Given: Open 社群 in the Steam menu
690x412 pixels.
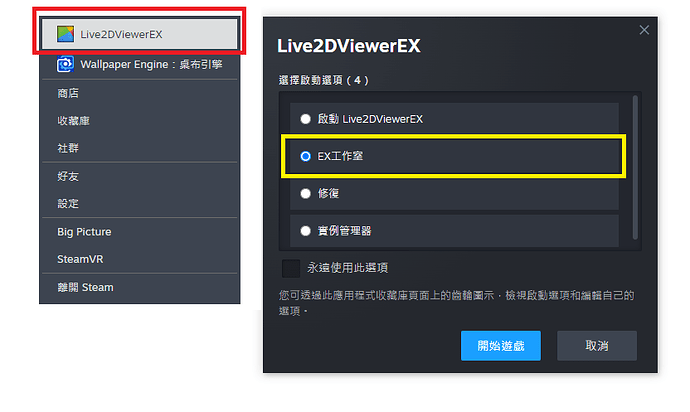Looking at the screenshot, I should pyautogui.click(x=68, y=148).
